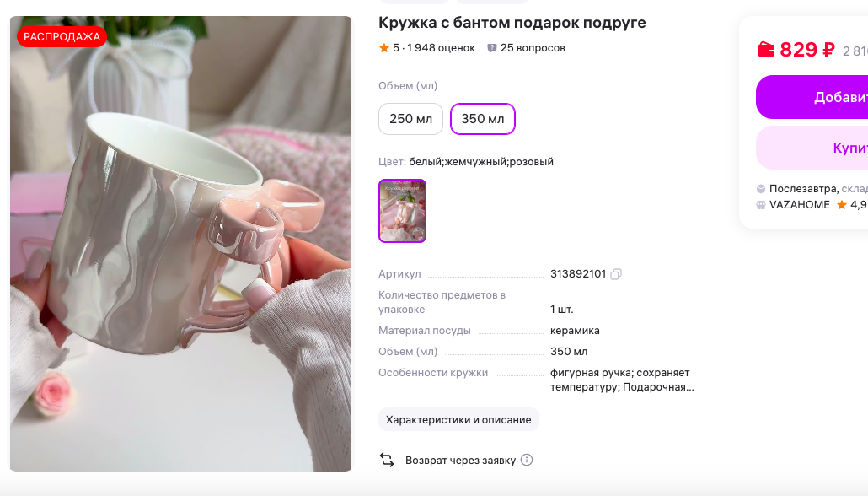Click the delivery box icon
The image size is (868, 496).
pyautogui.click(x=761, y=189)
